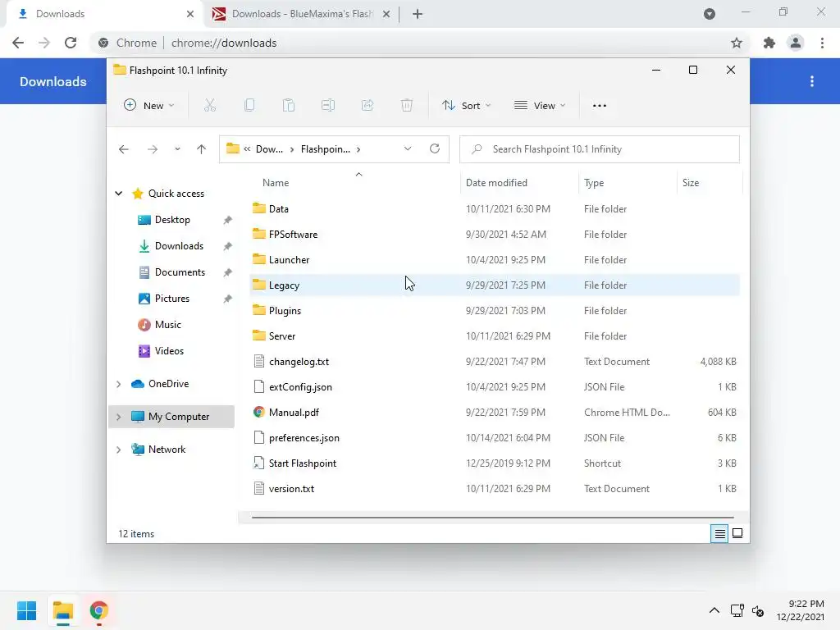Select Videos in navigation pane

coord(169,351)
